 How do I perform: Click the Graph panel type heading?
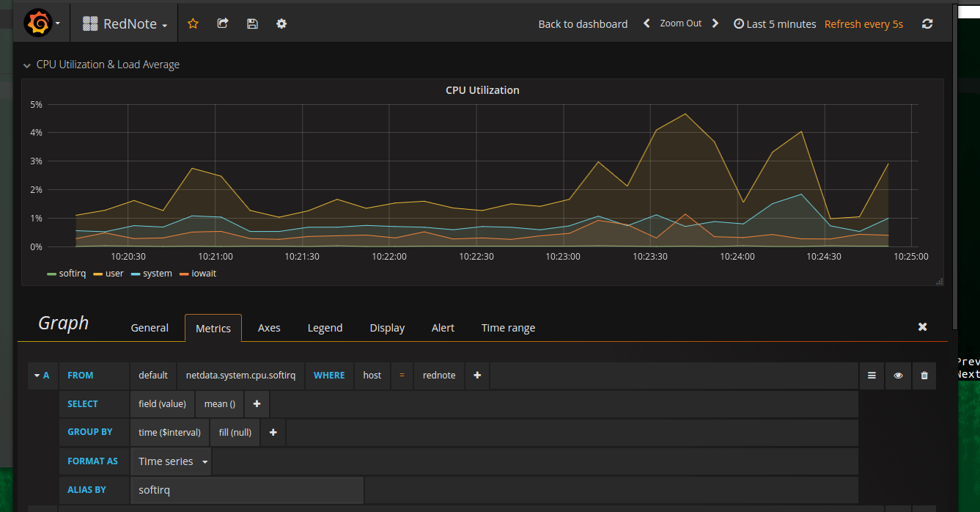63,323
